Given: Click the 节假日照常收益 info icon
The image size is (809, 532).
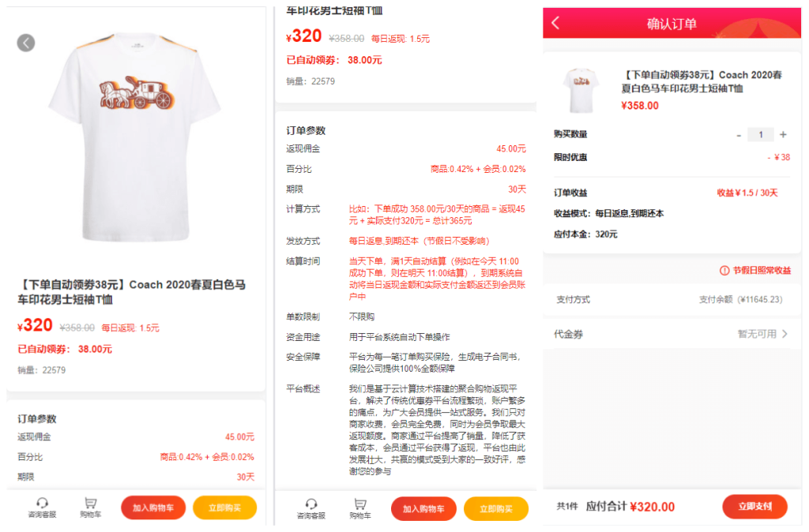Looking at the screenshot, I should (x=724, y=271).
